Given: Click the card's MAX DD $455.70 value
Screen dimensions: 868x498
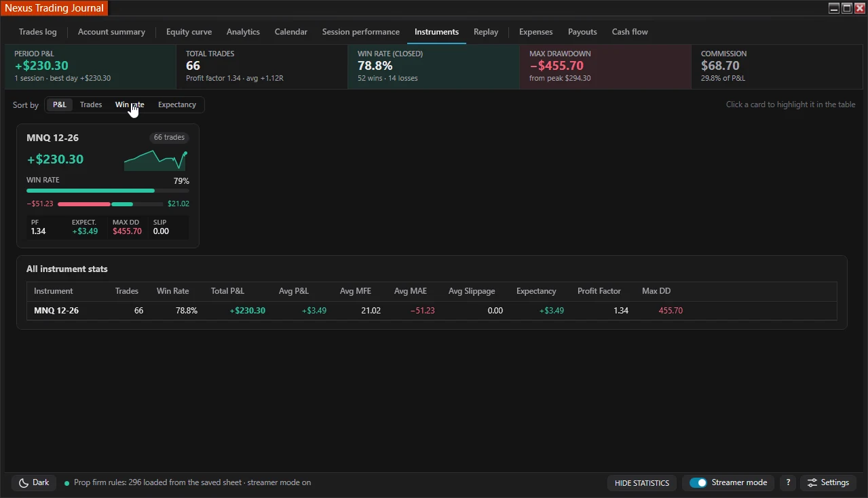Looking at the screenshot, I should [x=127, y=231].
